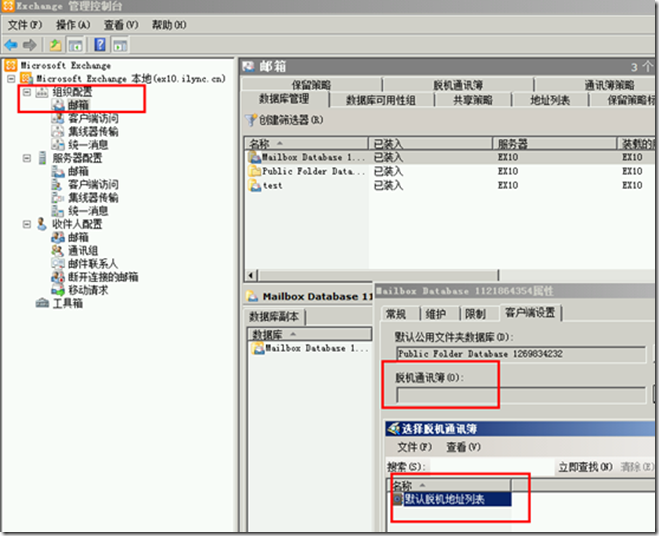659x536 pixels.
Task: Select Microsoft Exchange 本地 (ex10.ilync.cn) node
Action: [x=131, y=79]
